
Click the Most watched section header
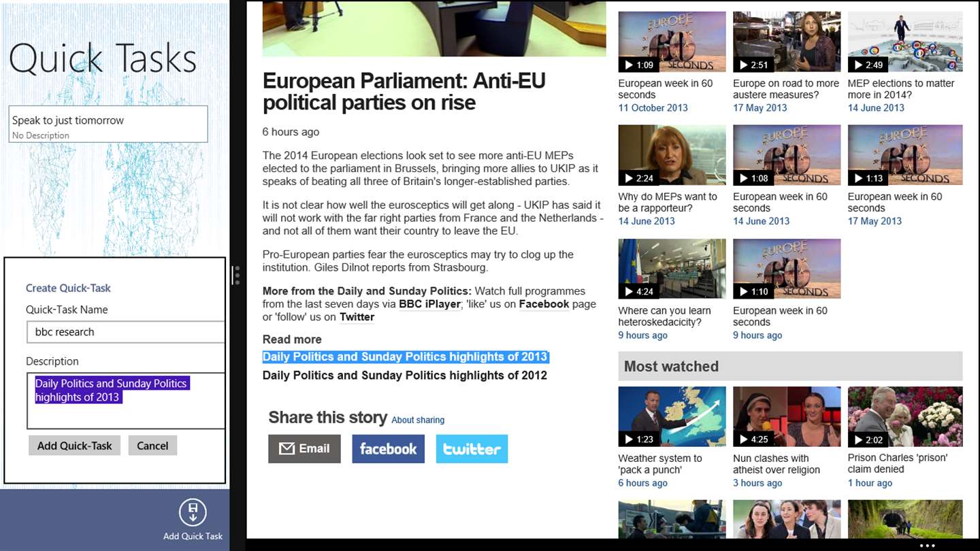pyautogui.click(x=790, y=366)
